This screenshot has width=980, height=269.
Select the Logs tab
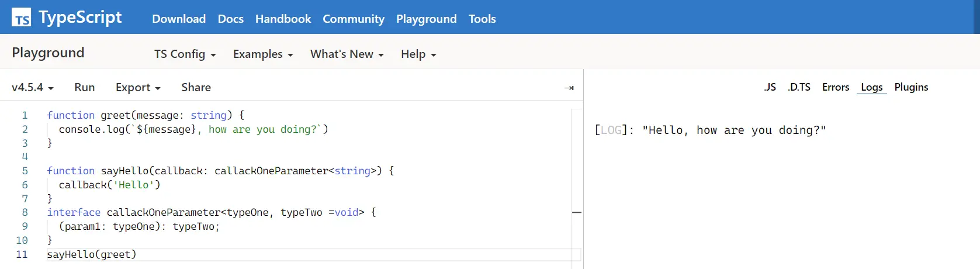click(x=872, y=87)
